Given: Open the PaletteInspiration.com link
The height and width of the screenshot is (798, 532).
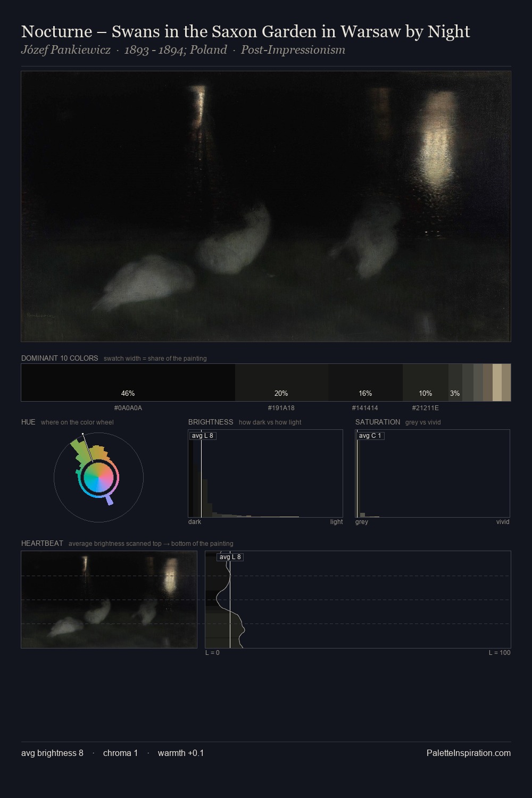Looking at the screenshot, I should [x=469, y=753].
